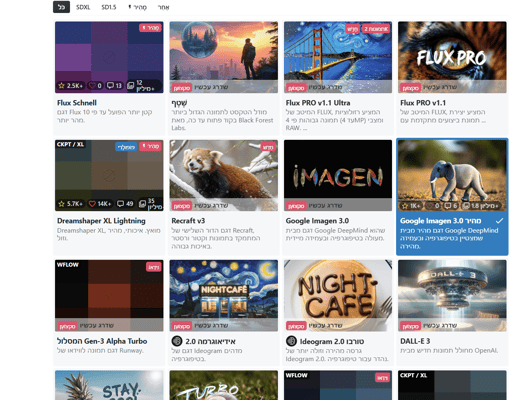Image resolution: width=532 pixels, height=400 pixels.
Task: Switch to the SD1.5 filter tab
Action: [109, 7]
